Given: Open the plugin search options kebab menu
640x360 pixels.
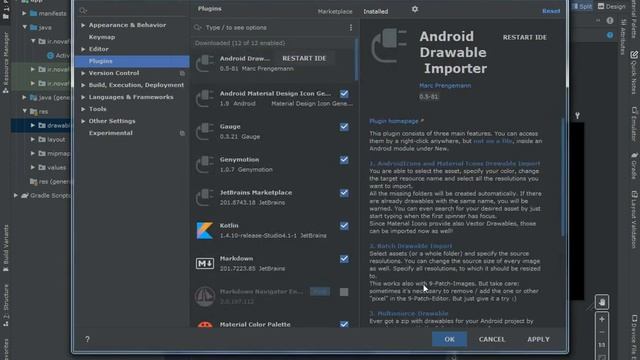Looking at the screenshot, I should click(x=351, y=27).
